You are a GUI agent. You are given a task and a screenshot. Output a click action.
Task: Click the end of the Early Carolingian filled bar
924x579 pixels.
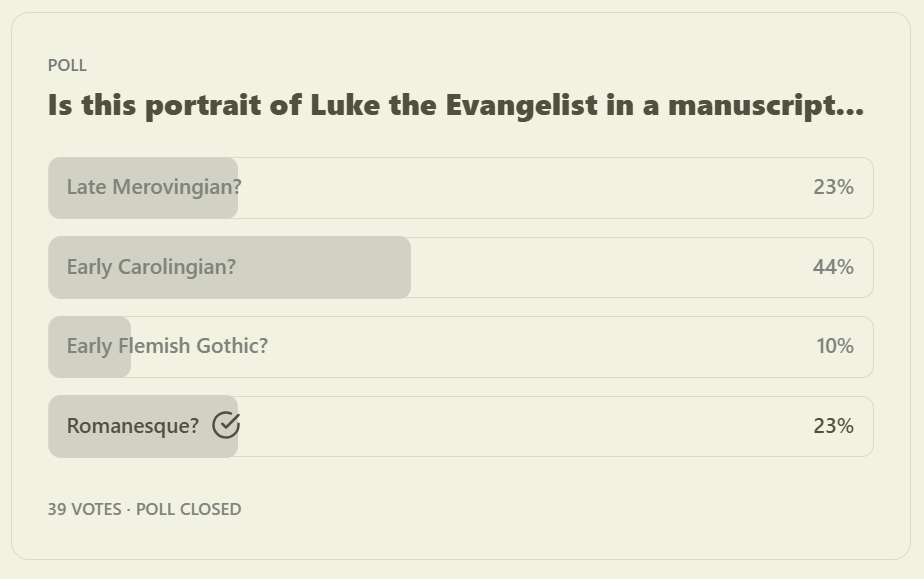(405, 267)
